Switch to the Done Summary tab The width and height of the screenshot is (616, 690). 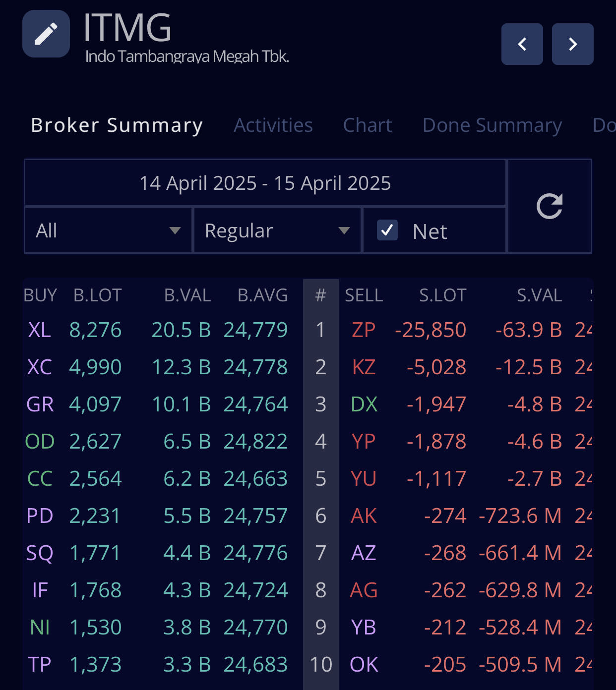tap(492, 125)
